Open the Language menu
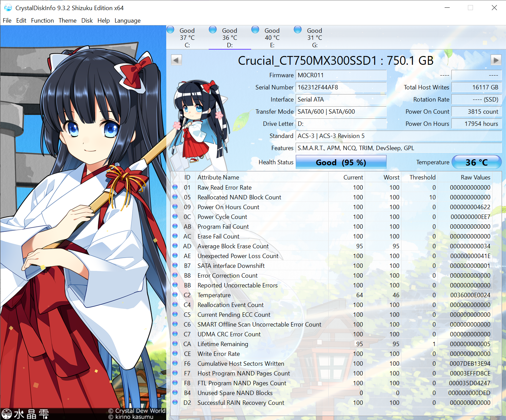The height and width of the screenshot is (420, 506). (x=127, y=21)
